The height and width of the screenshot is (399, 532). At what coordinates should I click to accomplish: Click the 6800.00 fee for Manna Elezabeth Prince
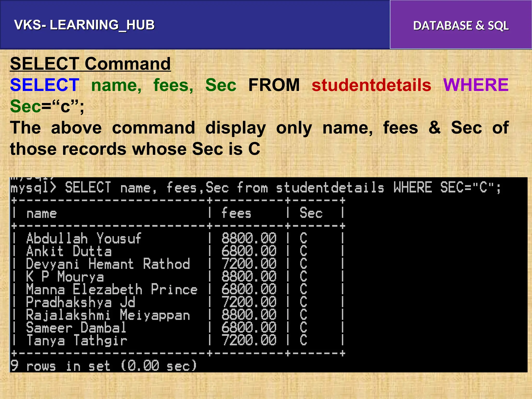[249, 289]
